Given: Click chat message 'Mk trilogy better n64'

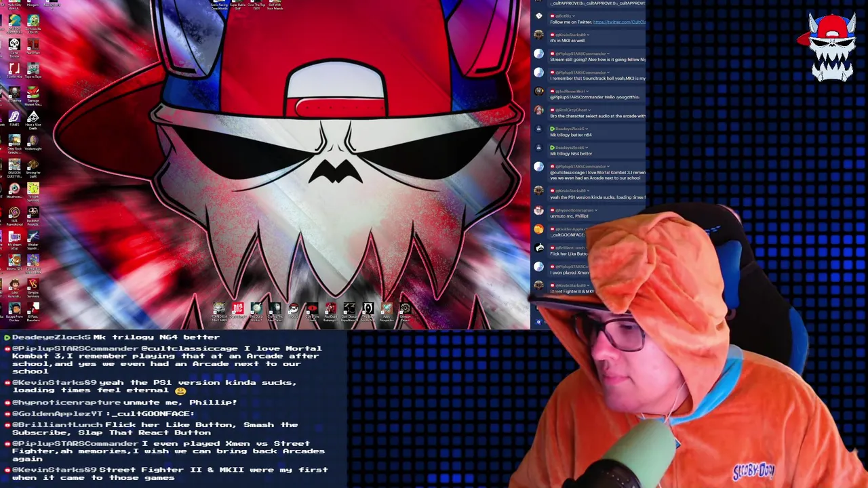Looking at the screenshot, I should coord(571,135).
